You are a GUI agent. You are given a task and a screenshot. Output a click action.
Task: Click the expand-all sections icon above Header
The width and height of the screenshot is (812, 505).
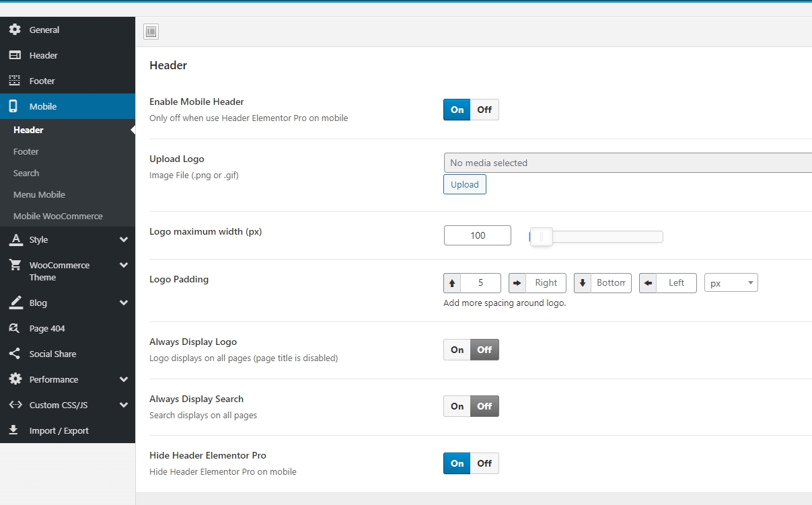(x=151, y=32)
